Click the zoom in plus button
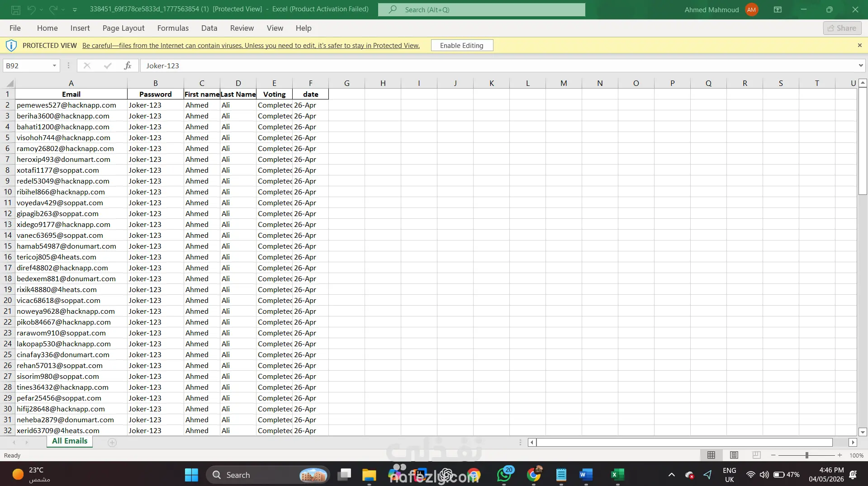 coord(840,455)
